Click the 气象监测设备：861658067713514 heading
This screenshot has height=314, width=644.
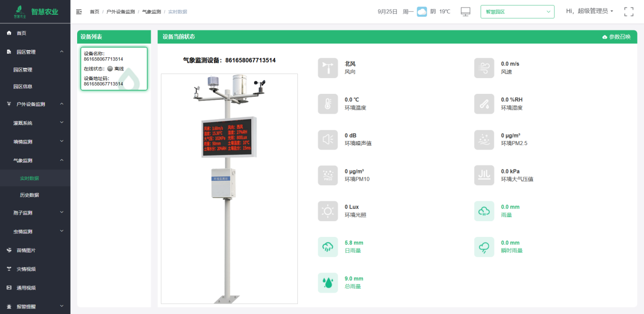coord(229,60)
